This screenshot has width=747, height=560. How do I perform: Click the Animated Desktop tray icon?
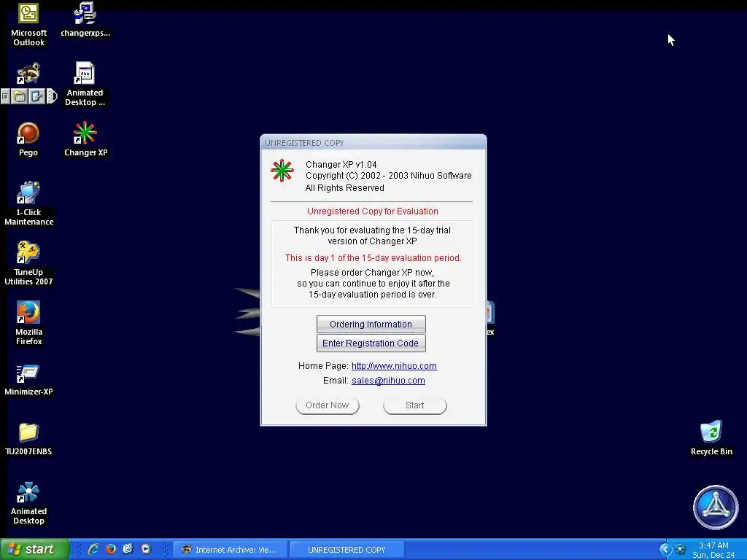coord(681,550)
